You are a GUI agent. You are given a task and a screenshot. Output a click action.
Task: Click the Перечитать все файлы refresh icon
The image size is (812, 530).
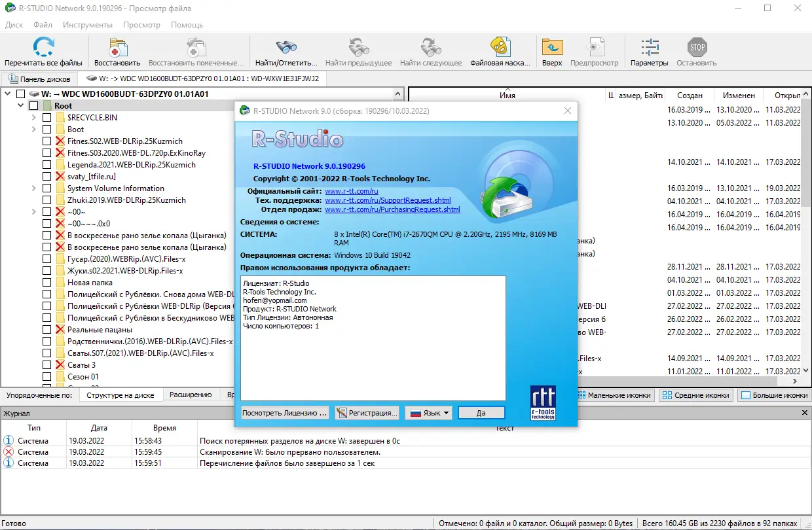(x=43, y=46)
